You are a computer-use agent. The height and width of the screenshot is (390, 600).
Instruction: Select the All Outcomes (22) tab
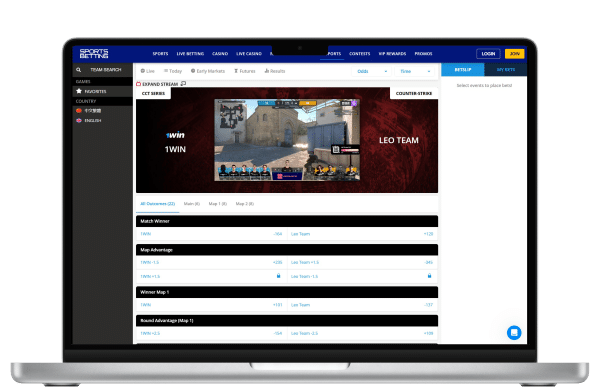tap(158, 204)
